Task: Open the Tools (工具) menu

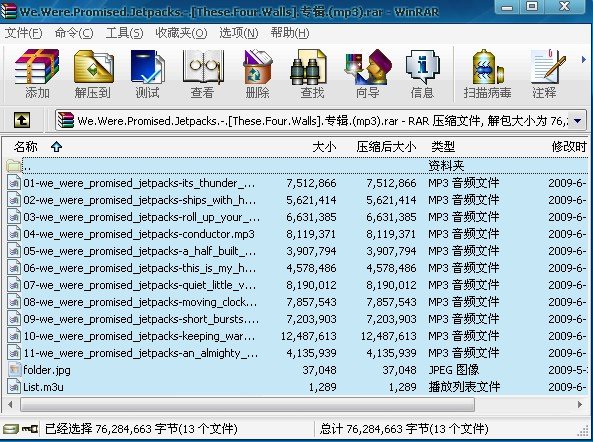Action: [124, 33]
